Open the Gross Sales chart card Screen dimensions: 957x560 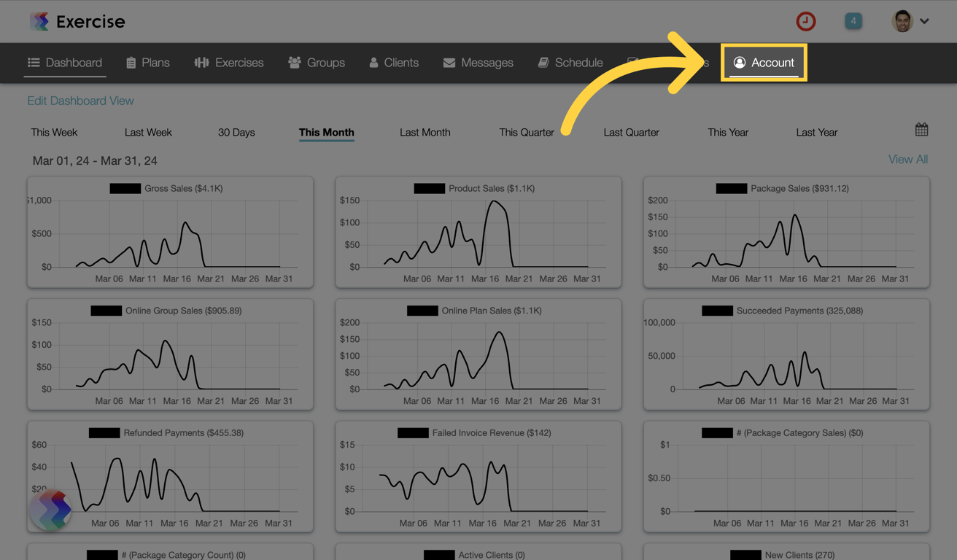(x=171, y=232)
